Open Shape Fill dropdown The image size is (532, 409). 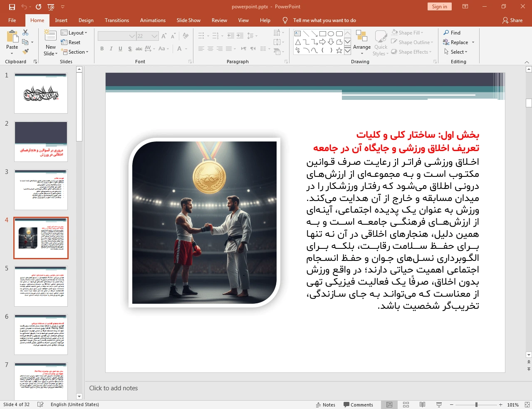pyautogui.click(x=408, y=32)
